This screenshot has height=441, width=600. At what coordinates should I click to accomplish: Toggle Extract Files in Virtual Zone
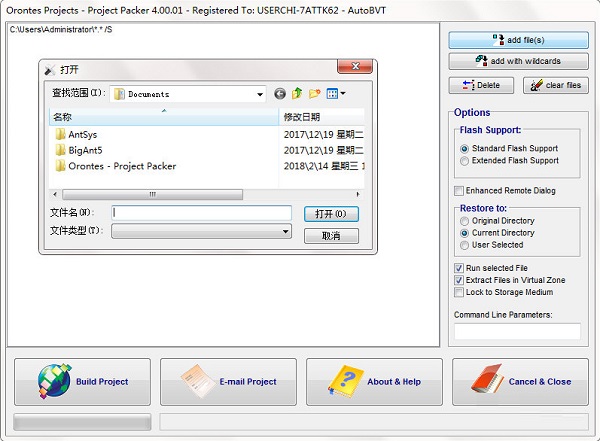pyautogui.click(x=458, y=280)
